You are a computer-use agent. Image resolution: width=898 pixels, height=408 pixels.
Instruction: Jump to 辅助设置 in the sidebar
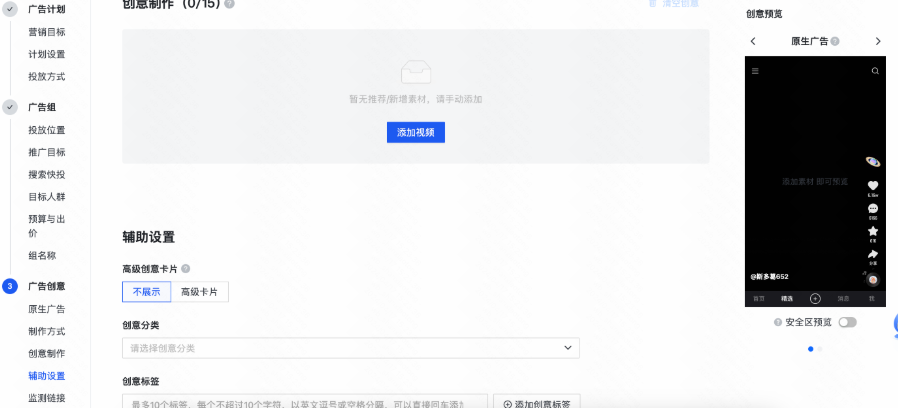tap(47, 376)
